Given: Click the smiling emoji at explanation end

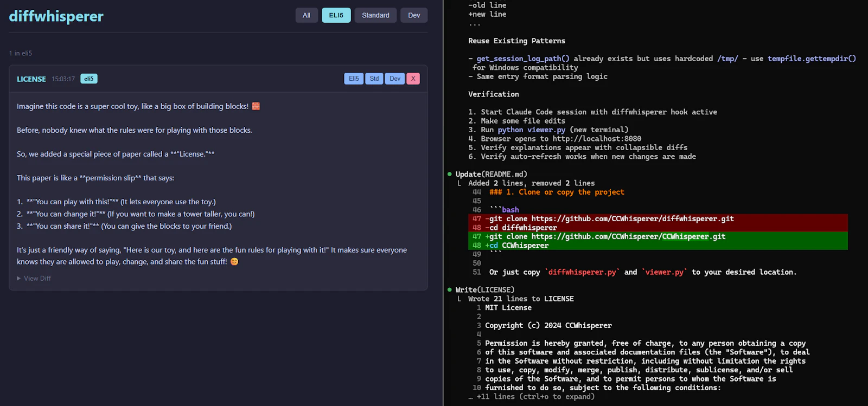Looking at the screenshot, I should pos(234,261).
